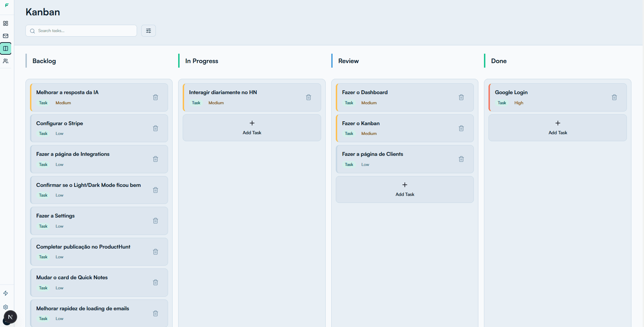This screenshot has width=644, height=327.
Task: Open the task filter sliders button
Action: coord(149,31)
